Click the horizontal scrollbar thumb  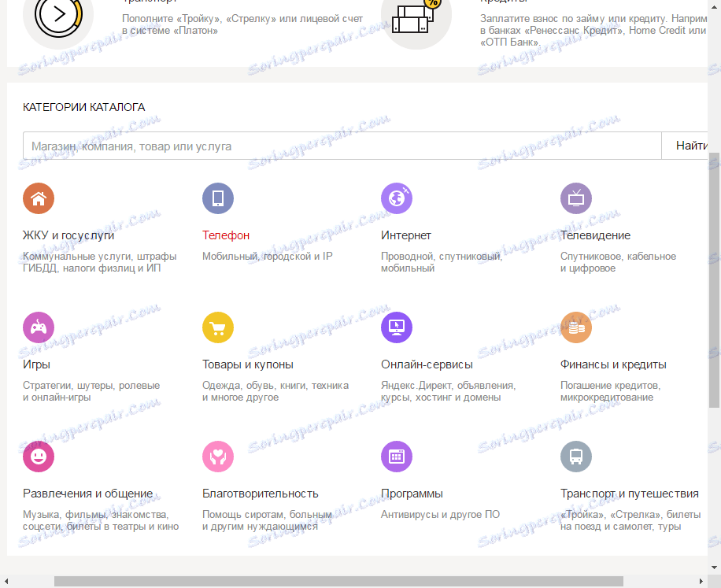pos(338,582)
